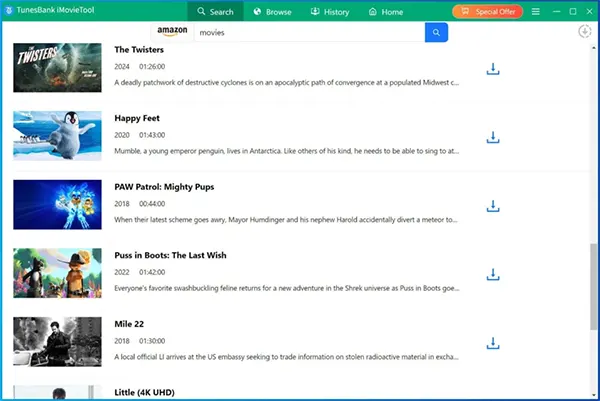The image size is (600, 401).
Task: Click download icon for PAW Patrol: Mighty Pups
Action: (492, 206)
